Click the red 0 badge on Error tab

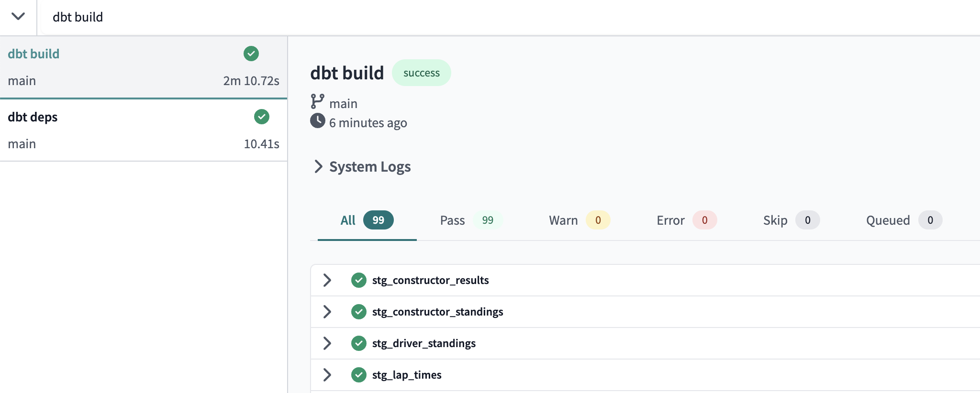click(705, 220)
